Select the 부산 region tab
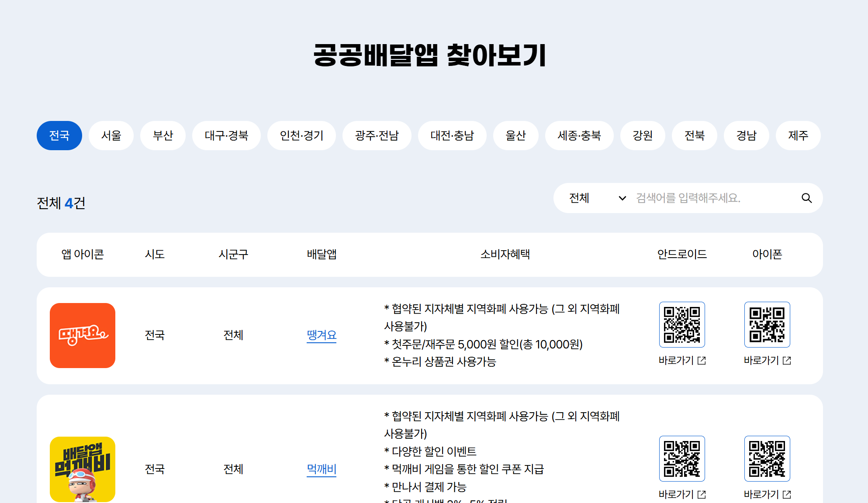Screen dimensions: 868x503 [163, 136]
